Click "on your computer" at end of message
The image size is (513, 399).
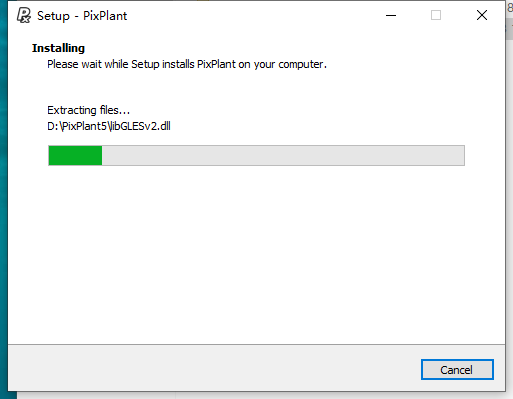pyautogui.click(x=282, y=64)
